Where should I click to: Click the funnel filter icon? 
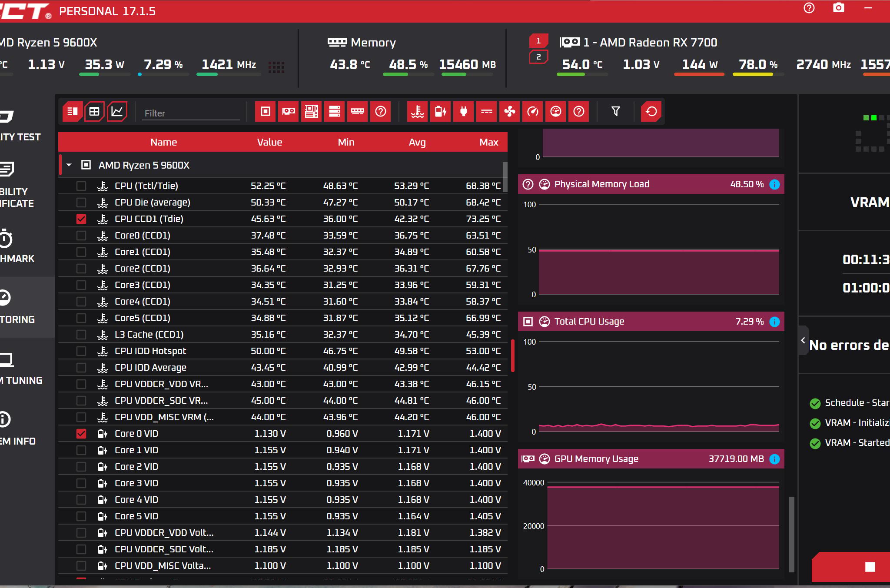pos(615,112)
